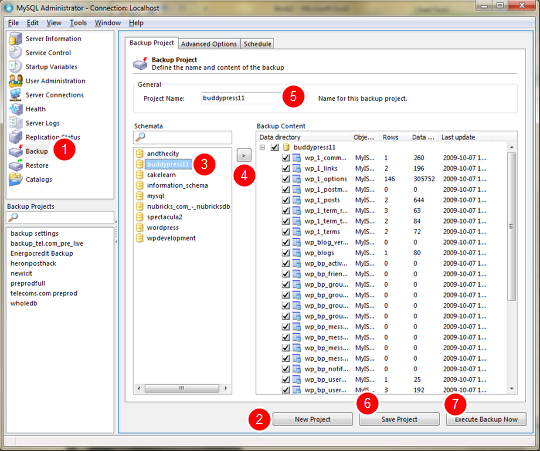Open Restore section sidebar icon

(x=15, y=166)
